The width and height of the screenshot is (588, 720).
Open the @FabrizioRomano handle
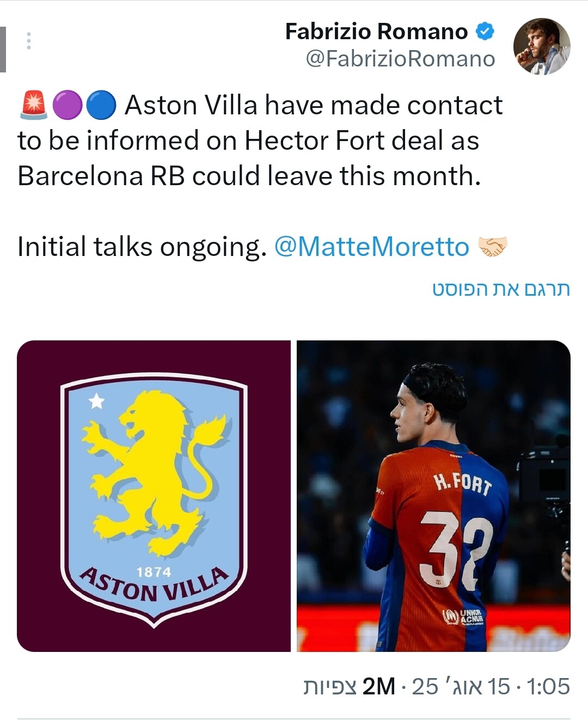401,59
